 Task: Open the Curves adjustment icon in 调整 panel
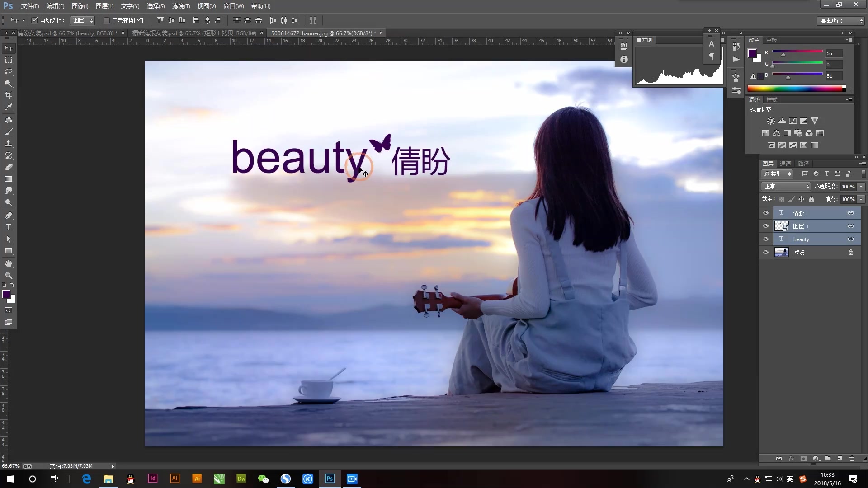793,121
